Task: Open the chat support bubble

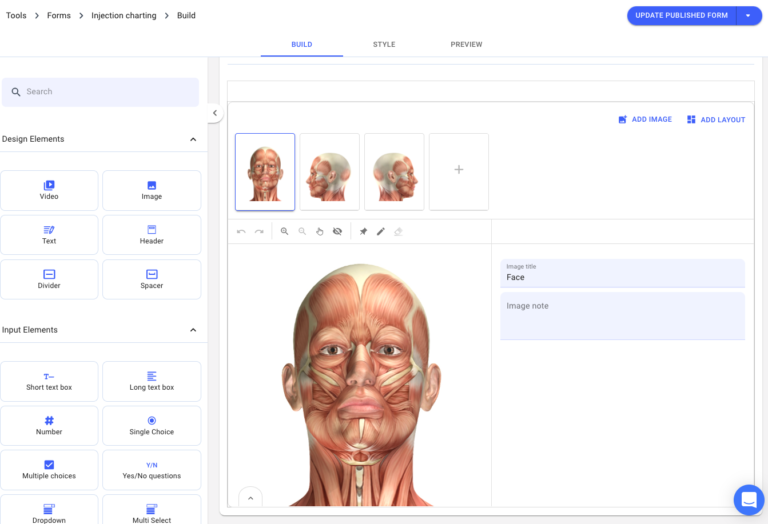Action: tap(749, 500)
